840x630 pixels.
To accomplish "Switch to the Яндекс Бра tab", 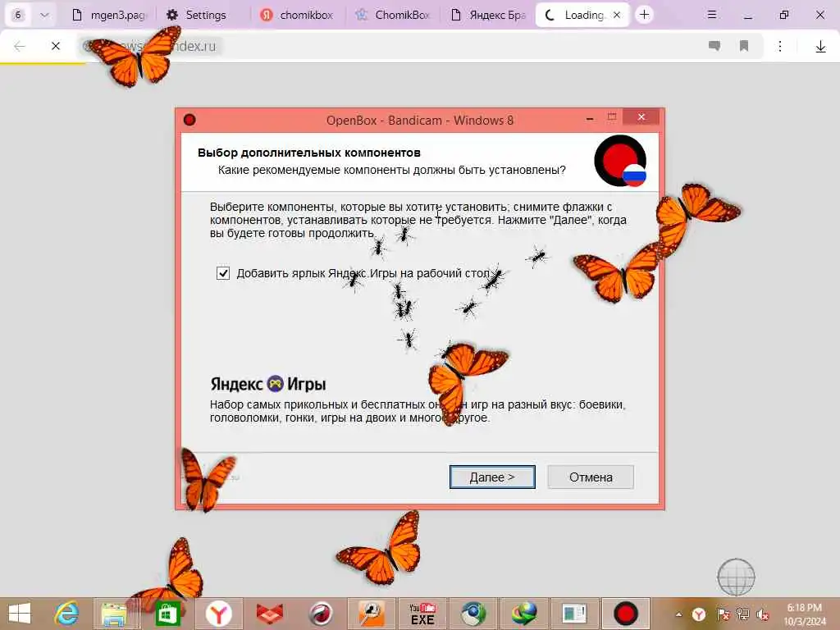I will (487, 15).
